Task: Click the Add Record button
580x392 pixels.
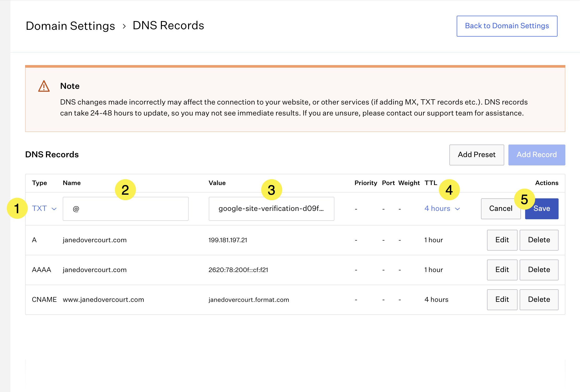Action: tap(537, 155)
